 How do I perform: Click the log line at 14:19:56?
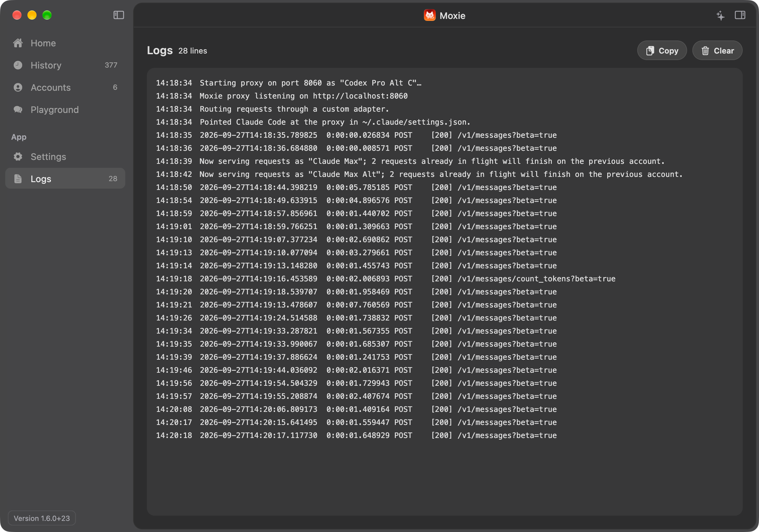click(356, 383)
